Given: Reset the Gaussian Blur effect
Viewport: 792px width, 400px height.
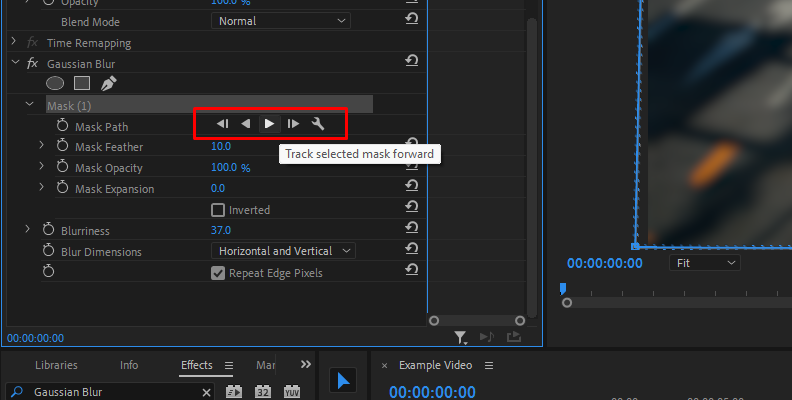Looking at the screenshot, I should pyautogui.click(x=412, y=61).
